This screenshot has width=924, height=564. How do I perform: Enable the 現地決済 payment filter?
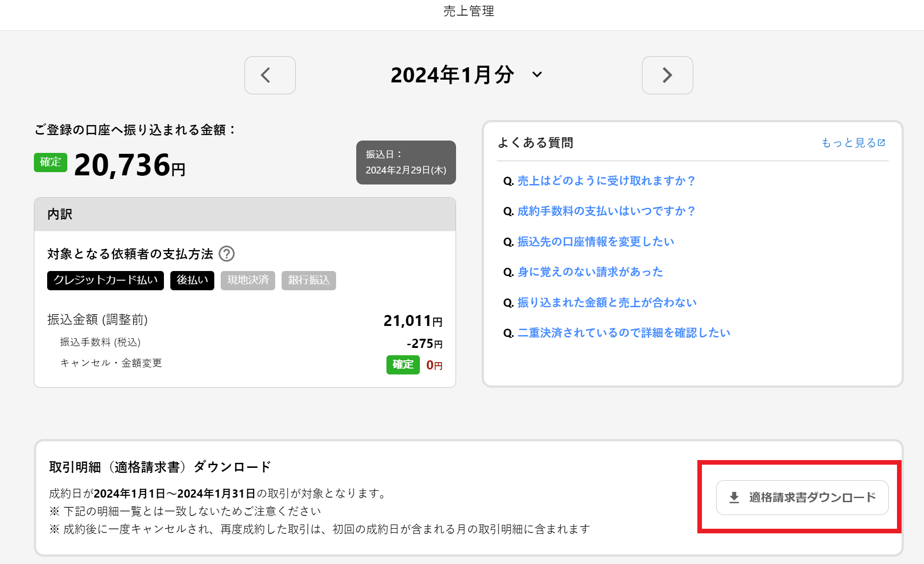click(x=247, y=280)
